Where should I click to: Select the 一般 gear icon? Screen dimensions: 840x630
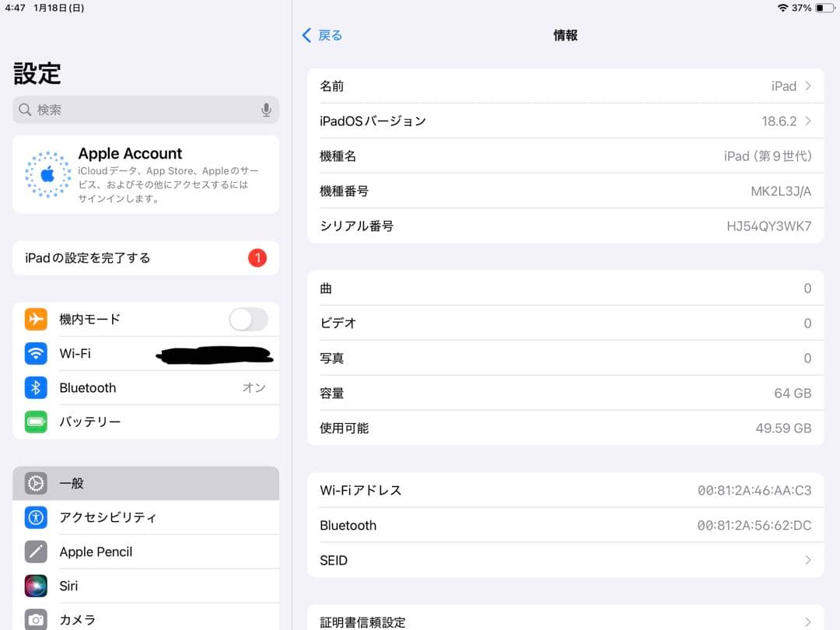(x=35, y=483)
